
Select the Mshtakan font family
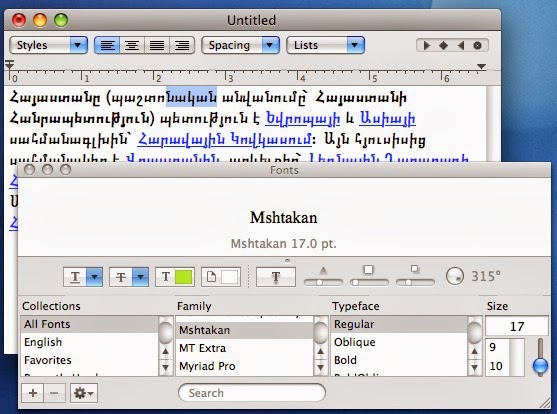tap(244, 330)
